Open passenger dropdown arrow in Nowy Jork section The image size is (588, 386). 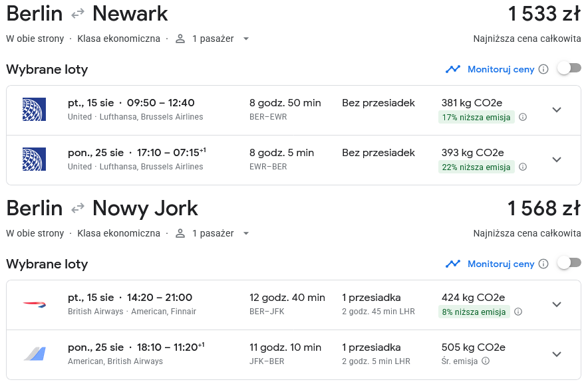point(246,234)
